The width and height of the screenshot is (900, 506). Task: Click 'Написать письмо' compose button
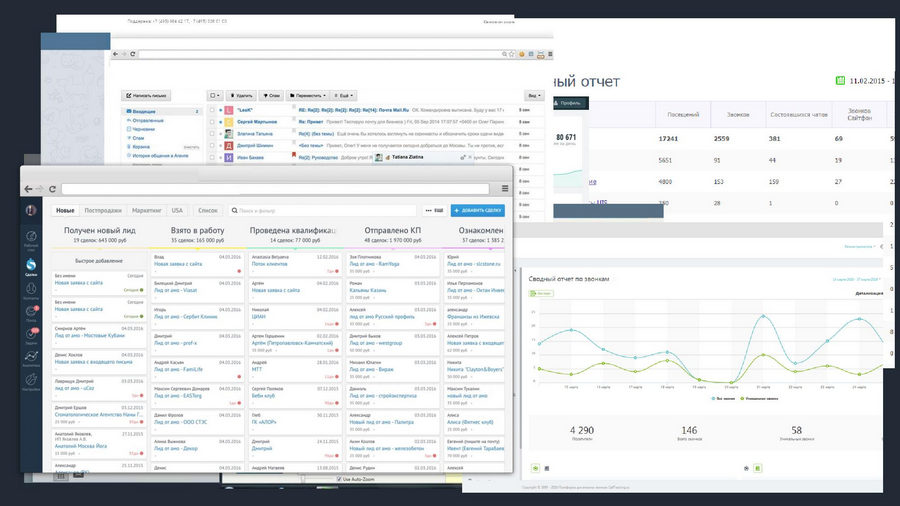(146, 95)
